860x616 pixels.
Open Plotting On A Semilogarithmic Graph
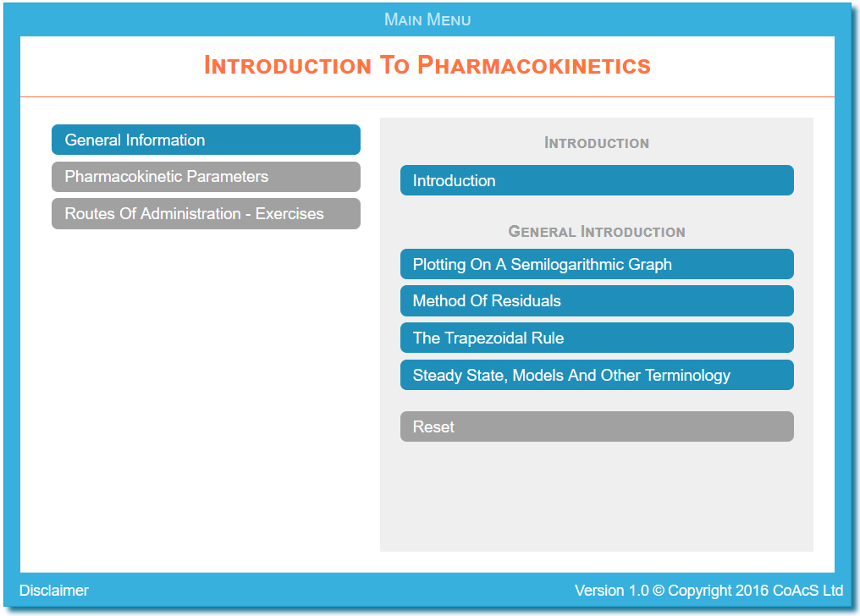tap(597, 264)
